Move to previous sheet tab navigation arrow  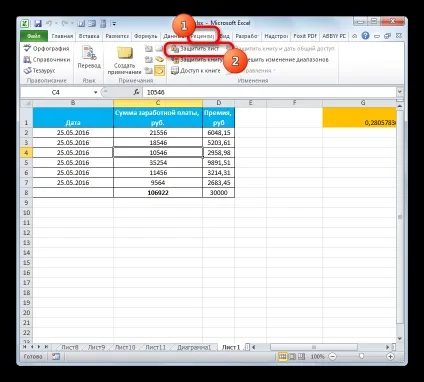click(32, 347)
